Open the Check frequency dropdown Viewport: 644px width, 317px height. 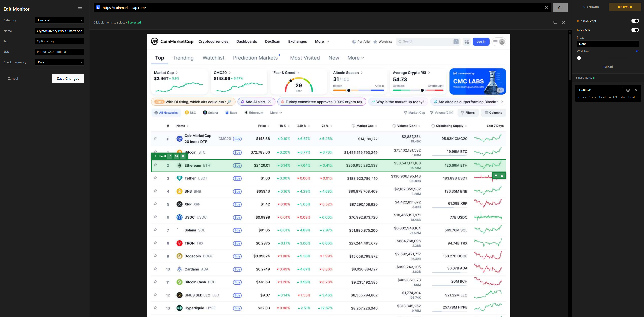click(59, 62)
